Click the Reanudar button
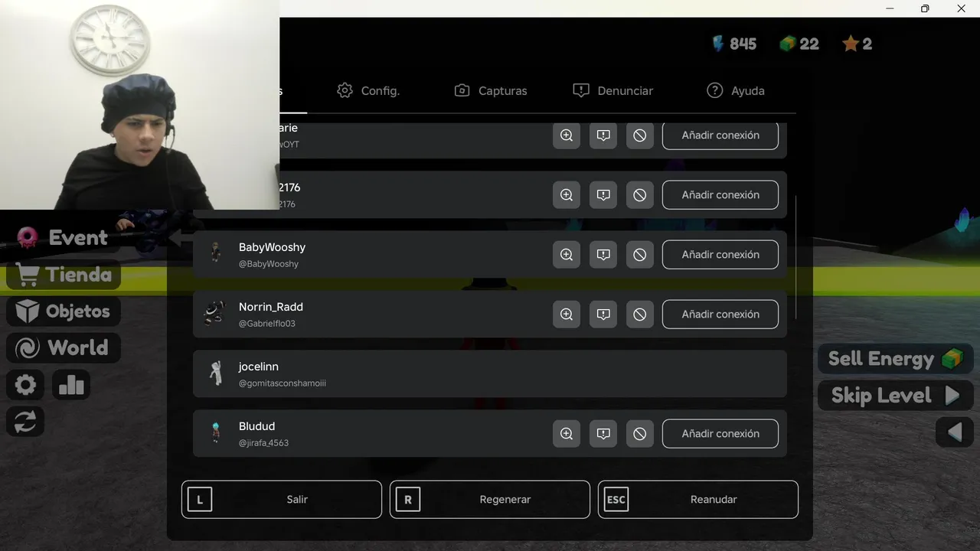This screenshot has width=980, height=551. click(698, 500)
